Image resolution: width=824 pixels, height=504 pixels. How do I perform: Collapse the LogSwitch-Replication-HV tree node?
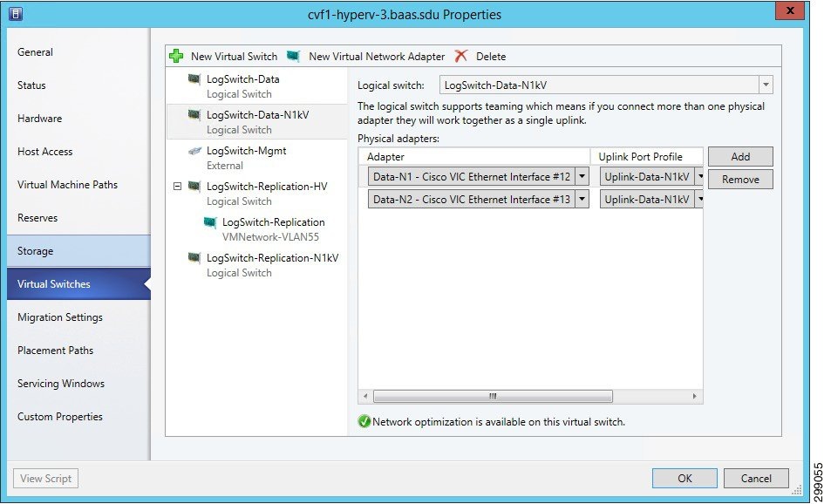click(178, 186)
